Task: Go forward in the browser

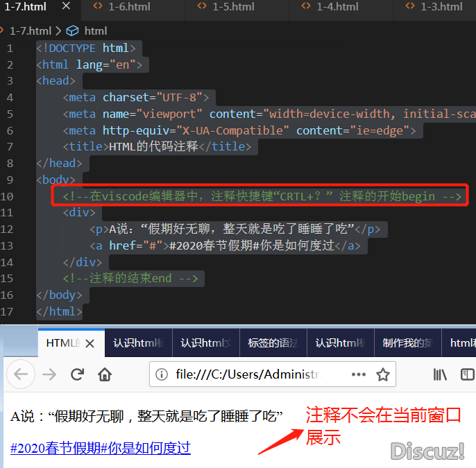Action: point(49,374)
